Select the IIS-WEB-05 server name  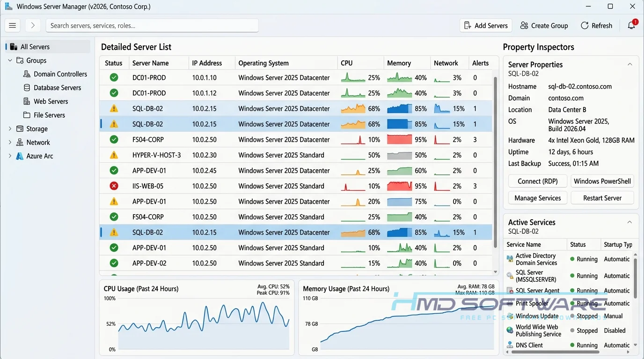pos(148,186)
